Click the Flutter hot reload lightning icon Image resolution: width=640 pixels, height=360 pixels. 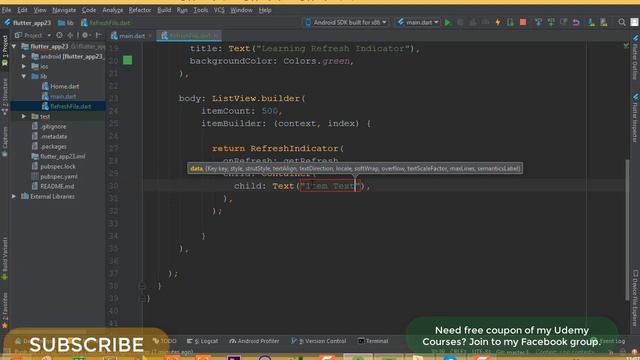pos(498,22)
